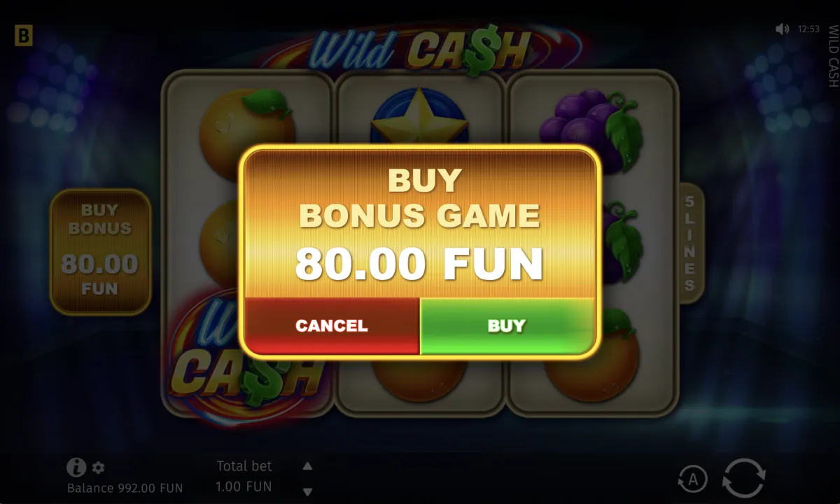Open the settings gear icon
The height and width of the screenshot is (504, 840).
(99, 468)
